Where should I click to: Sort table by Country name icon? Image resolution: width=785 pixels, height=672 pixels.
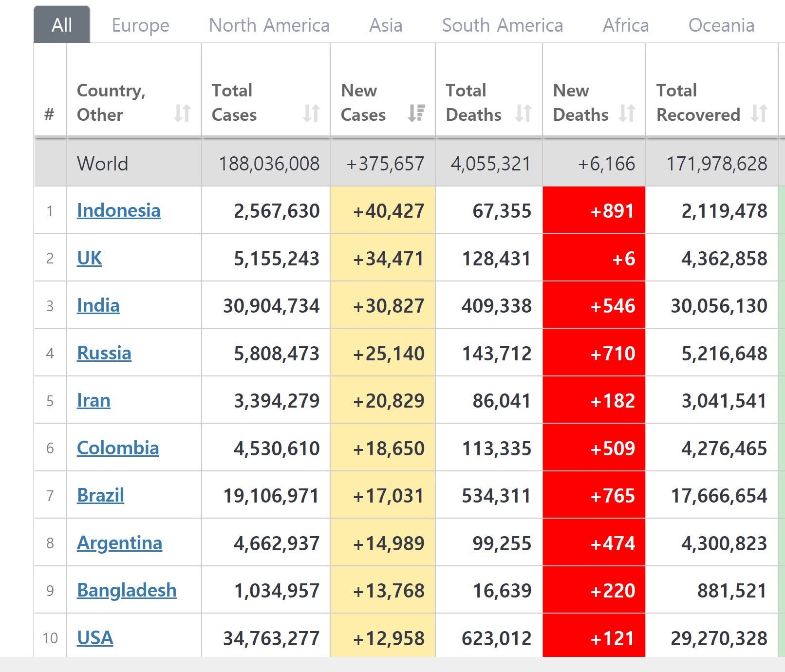[x=182, y=113]
